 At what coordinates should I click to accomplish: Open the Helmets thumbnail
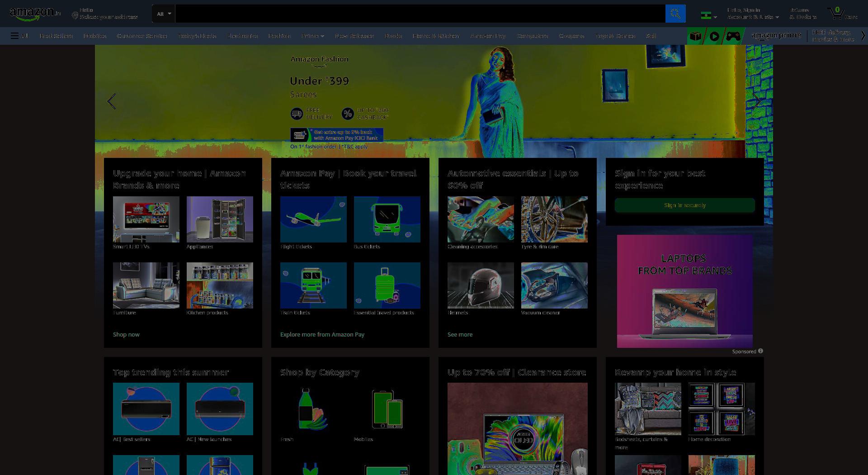coord(481,285)
